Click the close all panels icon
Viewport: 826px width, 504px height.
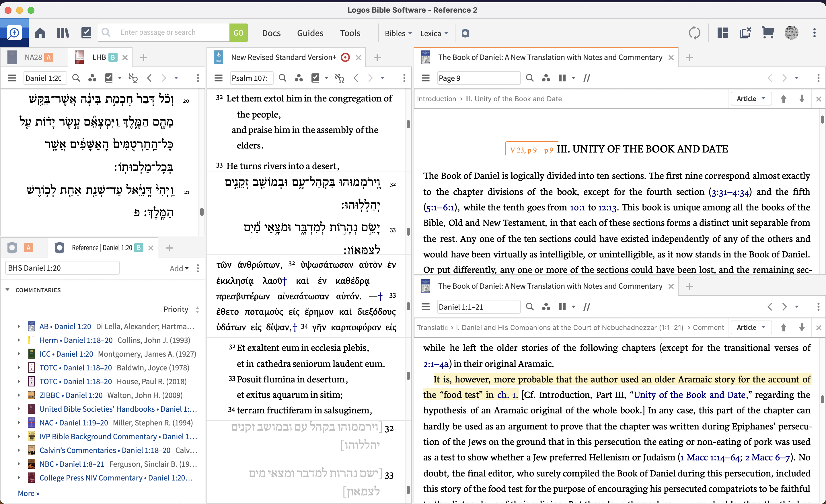click(745, 33)
